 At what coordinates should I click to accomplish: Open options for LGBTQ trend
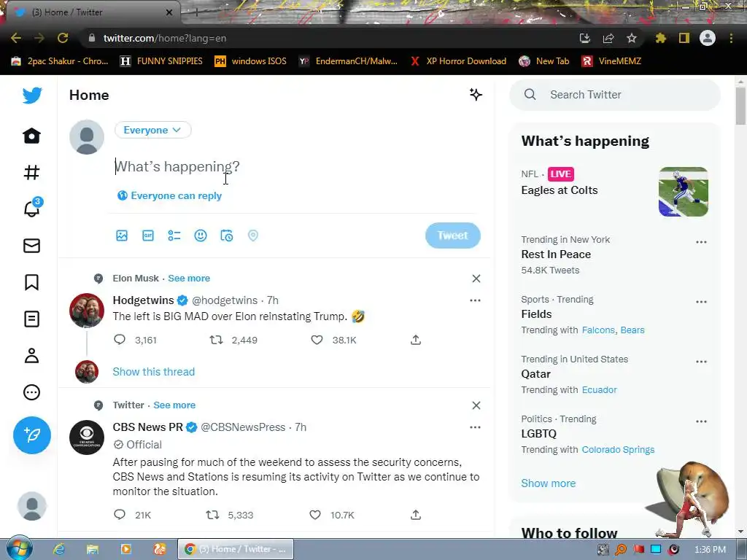(701, 421)
